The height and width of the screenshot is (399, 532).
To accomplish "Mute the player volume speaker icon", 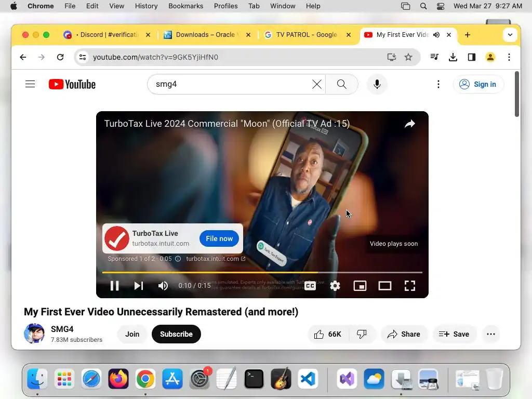I will [163, 286].
